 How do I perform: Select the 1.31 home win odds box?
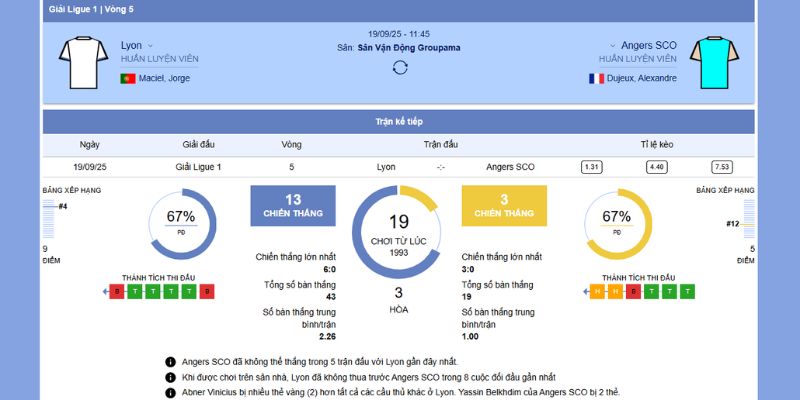click(x=592, y=167)
